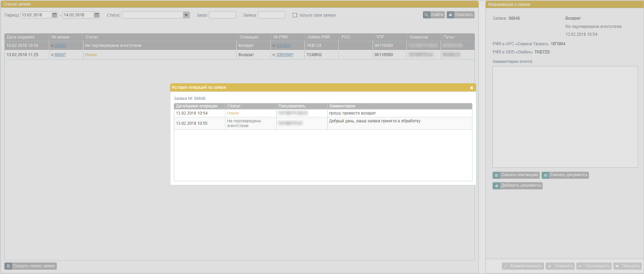Close the История операций dialog
Image resolution: width=644 pixels, height=274 pixels.
tap(472, 87)
